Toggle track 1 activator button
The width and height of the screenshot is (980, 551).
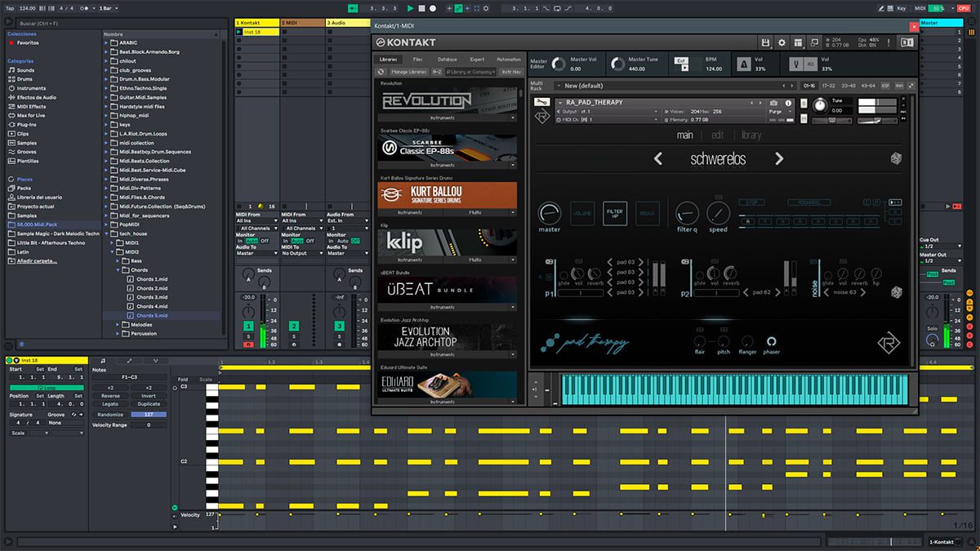248,326
